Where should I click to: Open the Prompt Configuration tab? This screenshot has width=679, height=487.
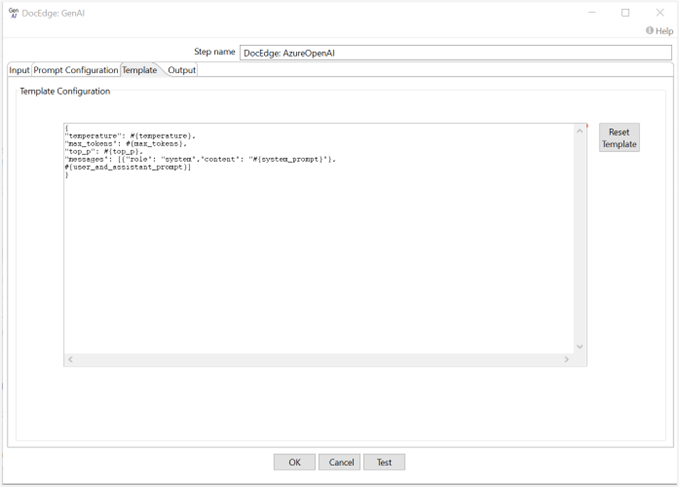[x=76, y=70]
